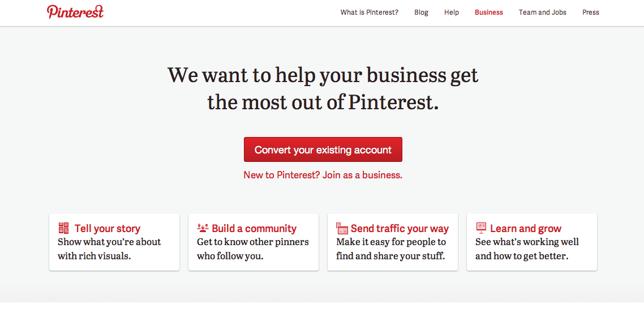Open the Build a community heading
The height and width of the screenshot is (317, 644).
pyautogui.click(x=254, y=229)
